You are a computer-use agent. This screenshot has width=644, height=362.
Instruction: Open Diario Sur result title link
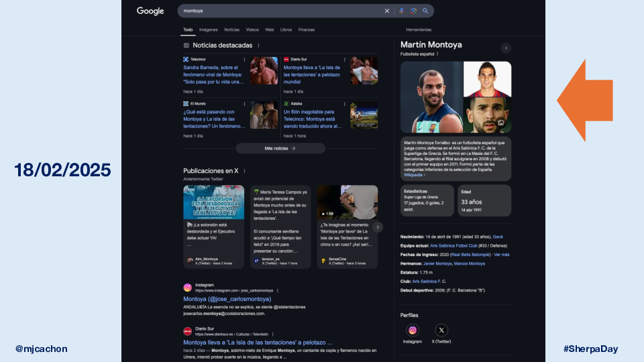(258, 343)
